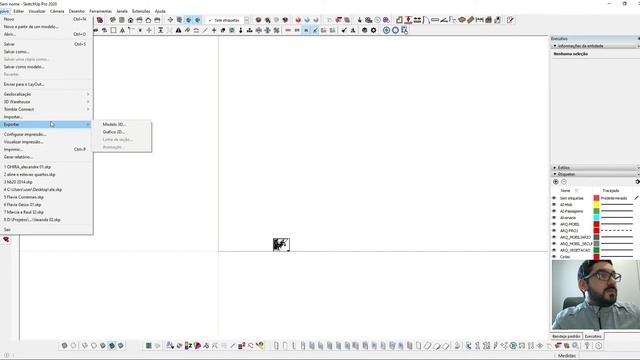This screenshot has width=640, height=360.
Task: Toggle the eye icon for ARQ-MOBIL tag
Action: (554, 224)
